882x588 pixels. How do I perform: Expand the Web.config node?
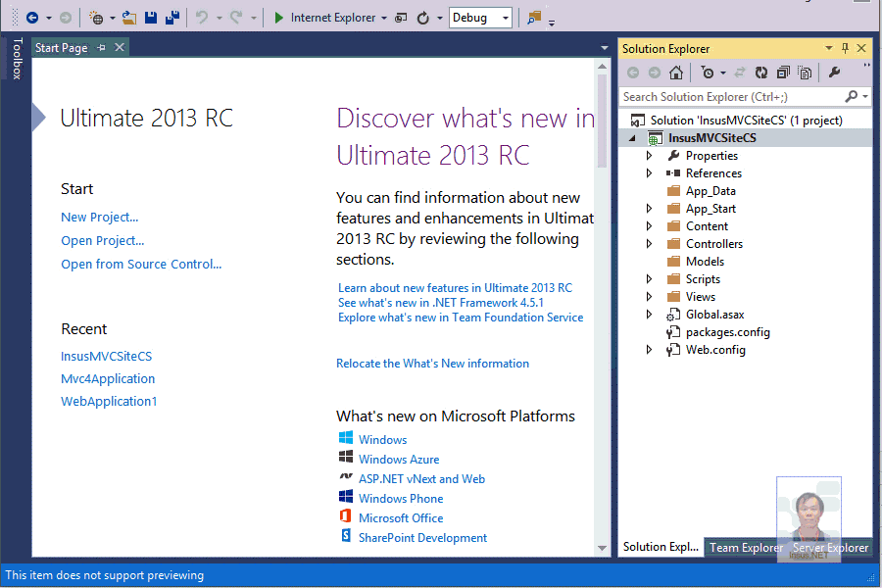click(649, 350)
